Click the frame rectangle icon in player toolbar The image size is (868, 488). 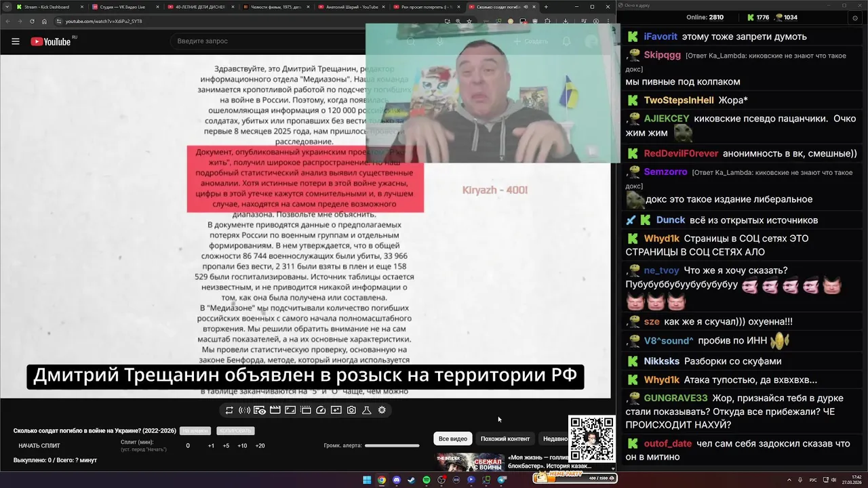(x=290, y=410)
